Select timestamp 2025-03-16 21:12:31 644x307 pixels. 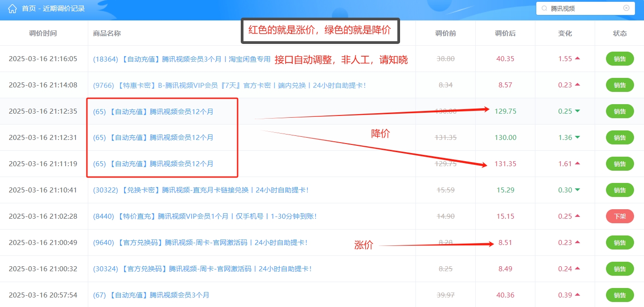[x=43, y=138]
